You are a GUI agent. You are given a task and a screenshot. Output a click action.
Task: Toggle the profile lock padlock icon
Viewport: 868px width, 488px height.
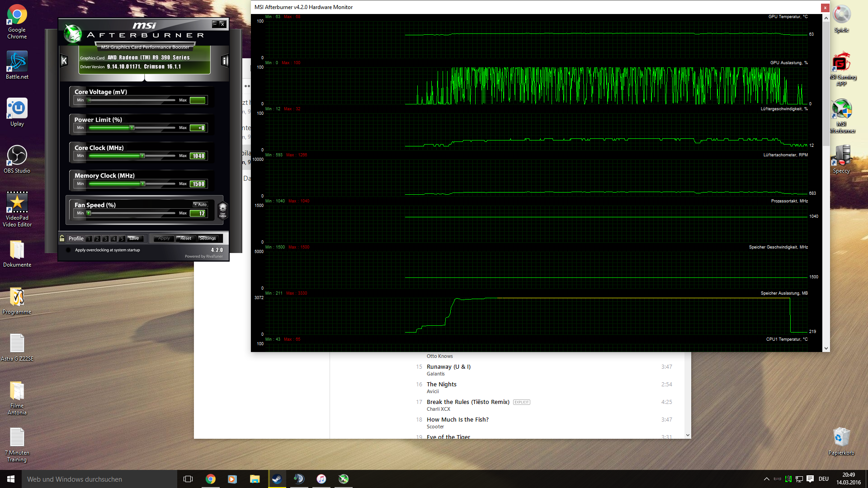pos(62,238)
